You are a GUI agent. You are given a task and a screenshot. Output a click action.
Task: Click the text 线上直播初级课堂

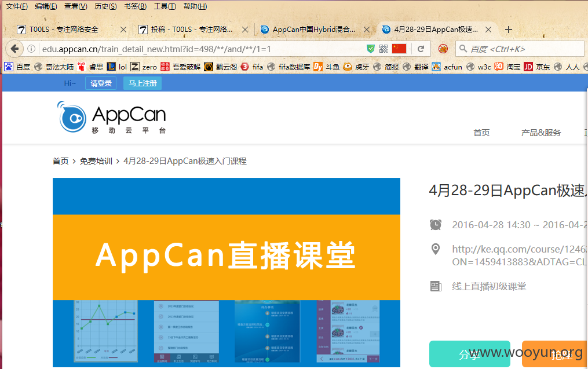489,287
